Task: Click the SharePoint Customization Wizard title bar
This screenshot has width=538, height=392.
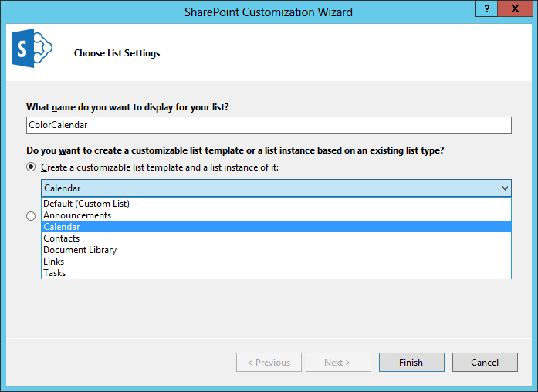Action: point(269,12)
